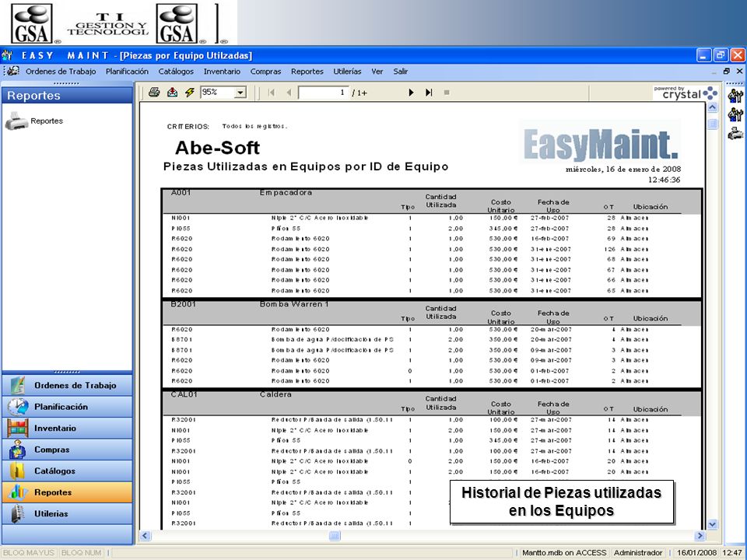Go to first page of the report
This screenshot has width=747, height=560.
coord(272,93)
